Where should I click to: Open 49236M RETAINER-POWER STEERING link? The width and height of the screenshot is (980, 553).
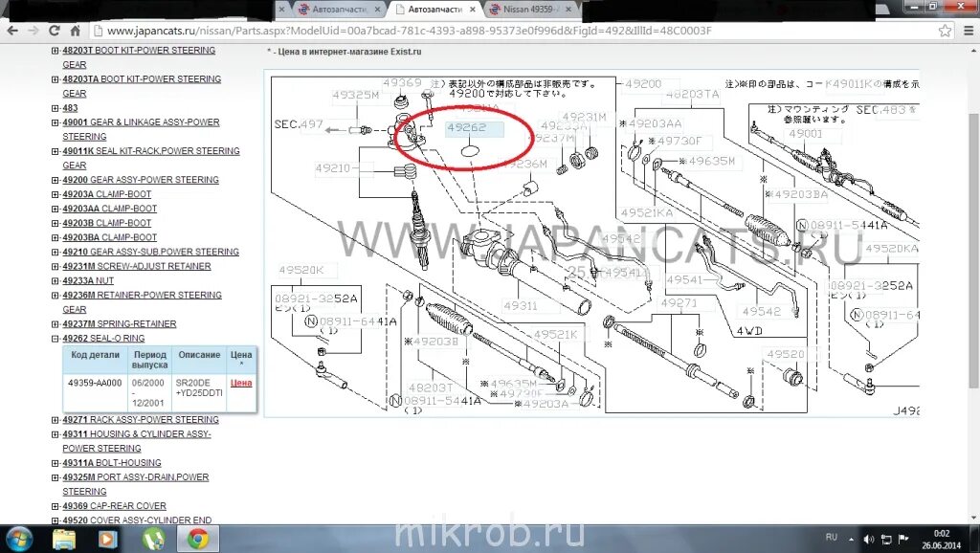142,301
